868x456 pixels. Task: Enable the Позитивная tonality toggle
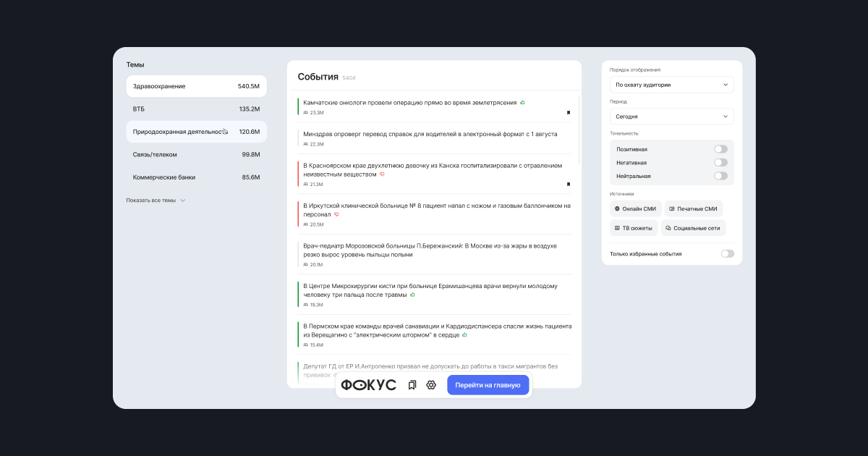click(720, 149)
